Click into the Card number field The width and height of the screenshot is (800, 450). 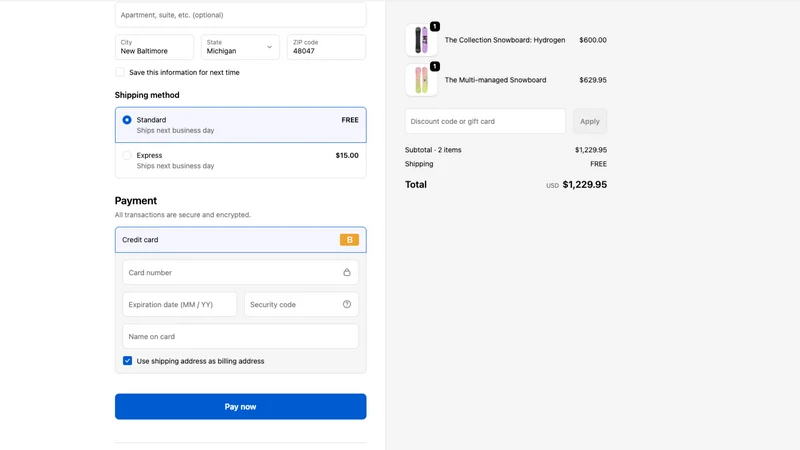240,272
